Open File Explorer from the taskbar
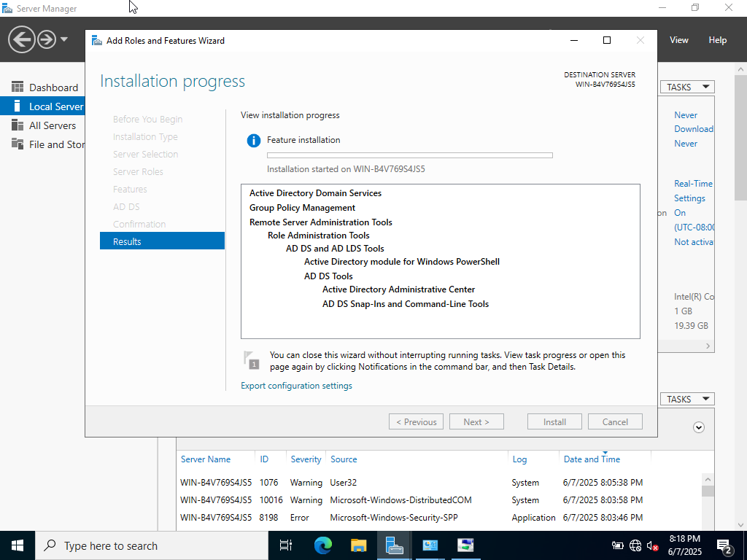Screen dimensions: 747x560 358,545
